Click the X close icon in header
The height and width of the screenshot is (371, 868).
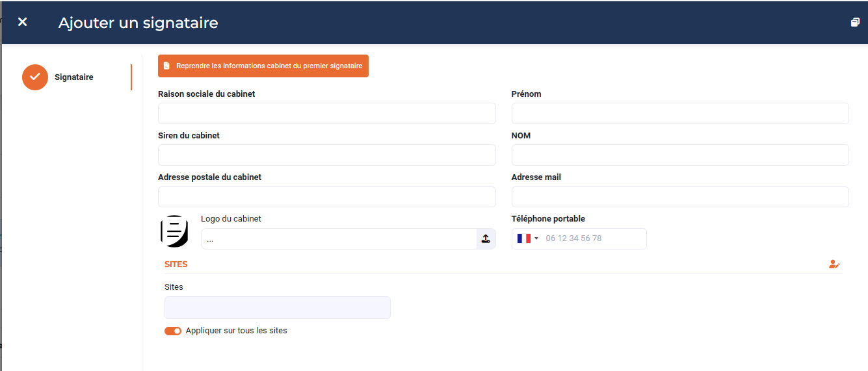(23, 22)
